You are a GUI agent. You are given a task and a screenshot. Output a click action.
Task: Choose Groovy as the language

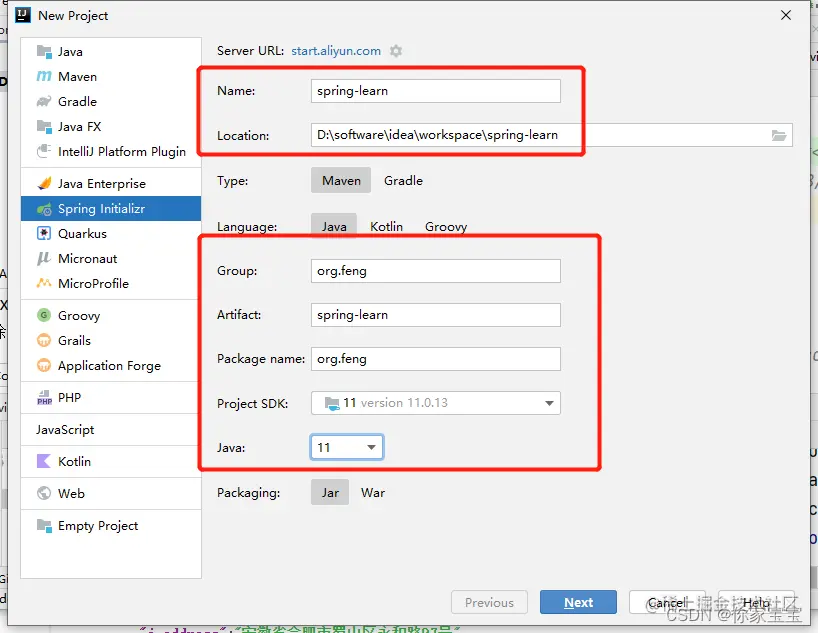click(446, 226)
